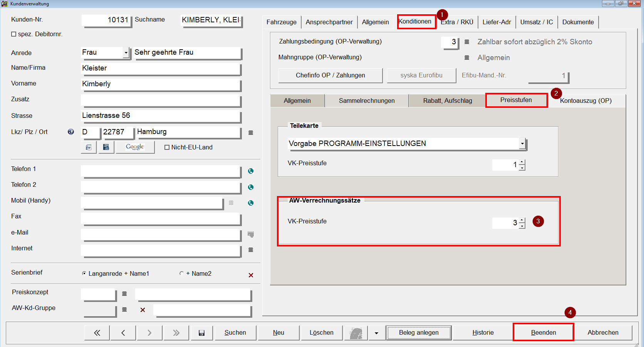Click the syska Eurofibu button
Image resolution: width=644 pixels, height=347 pixels.
421,75
